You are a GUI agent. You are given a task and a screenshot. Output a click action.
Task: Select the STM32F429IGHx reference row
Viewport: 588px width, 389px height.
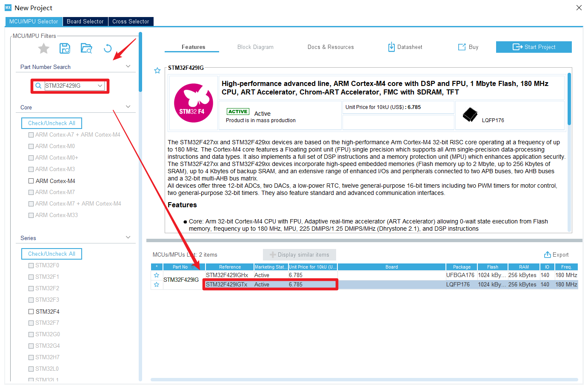point(227,275)
